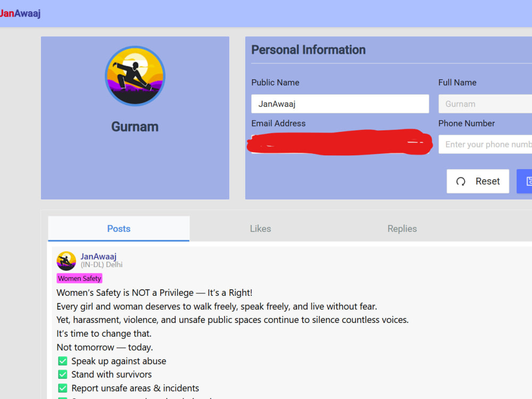Click the JanAwaaj logo in header
Image resolution: width=532 pixels, height=399 pixels.
20,13
